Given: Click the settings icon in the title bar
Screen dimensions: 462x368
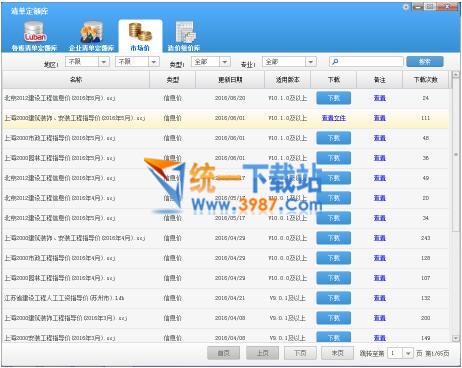Looking at the screenshot, I should (x=406, y=7).
